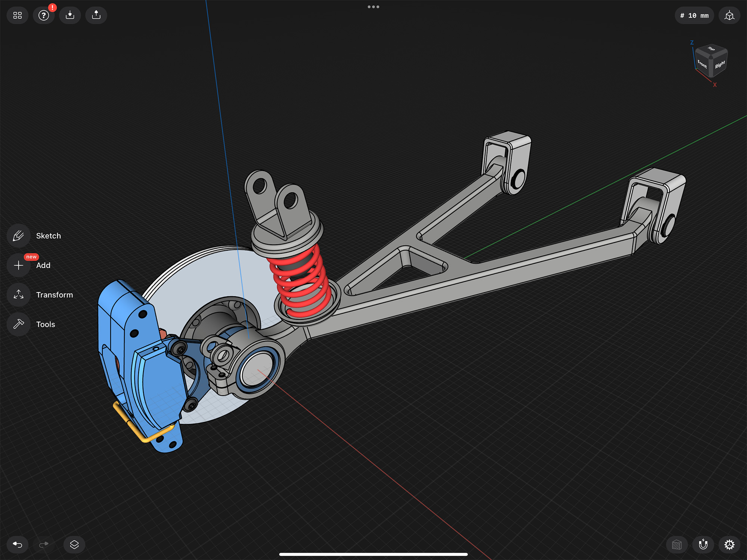
Task: Click the redo arrow icon
Action: [x=44, y=544]
